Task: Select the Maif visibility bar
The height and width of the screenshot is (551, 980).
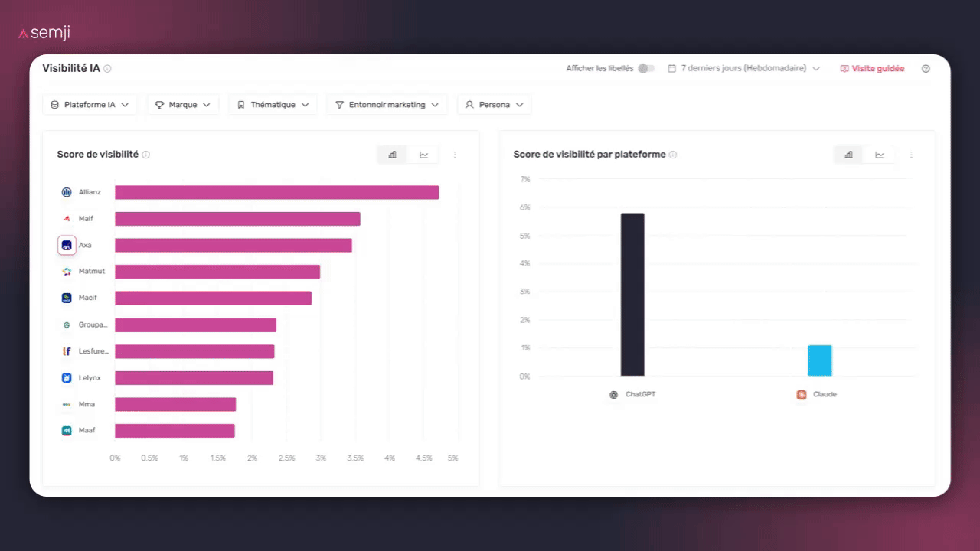Action: tap(237, 219)
